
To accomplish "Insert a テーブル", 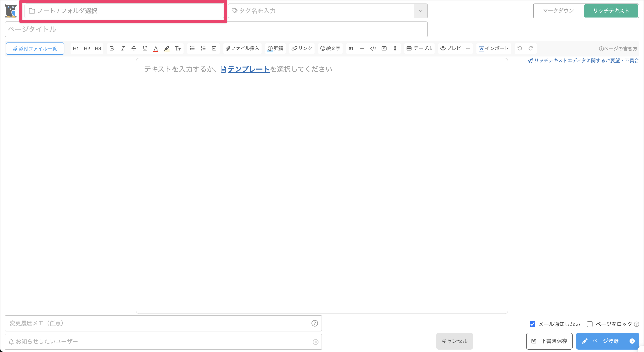I will (419, 48).
